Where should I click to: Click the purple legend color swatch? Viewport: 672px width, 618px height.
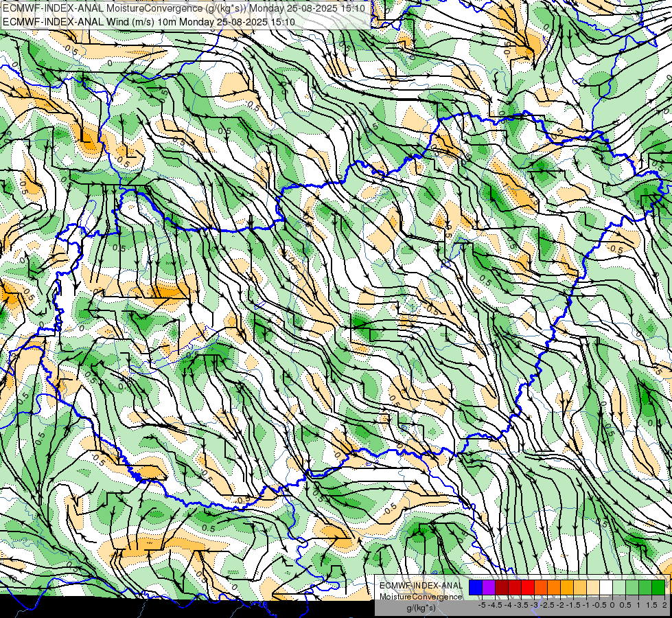pyautogui.click(x=489, y=587)
